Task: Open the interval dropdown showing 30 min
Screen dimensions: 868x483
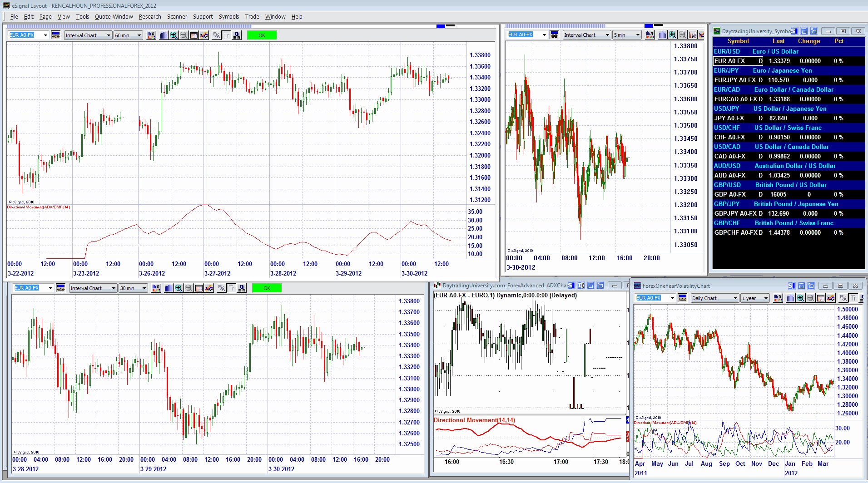Action: pyautogui.click(x=133, y=288)
